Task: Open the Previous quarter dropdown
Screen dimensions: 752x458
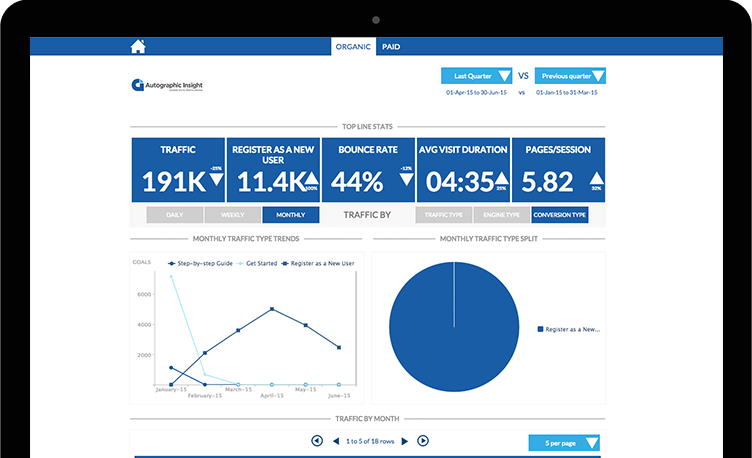Action: coord(570,76)
